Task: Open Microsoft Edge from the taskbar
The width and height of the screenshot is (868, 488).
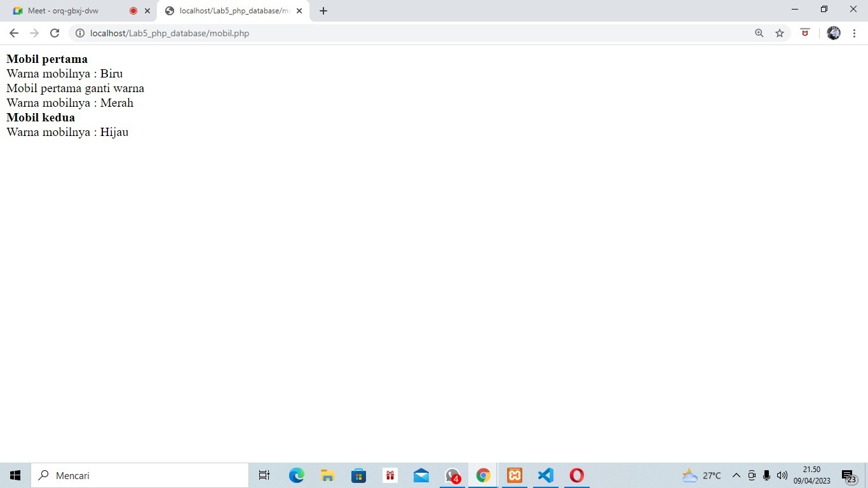Action: coord(296,475)
